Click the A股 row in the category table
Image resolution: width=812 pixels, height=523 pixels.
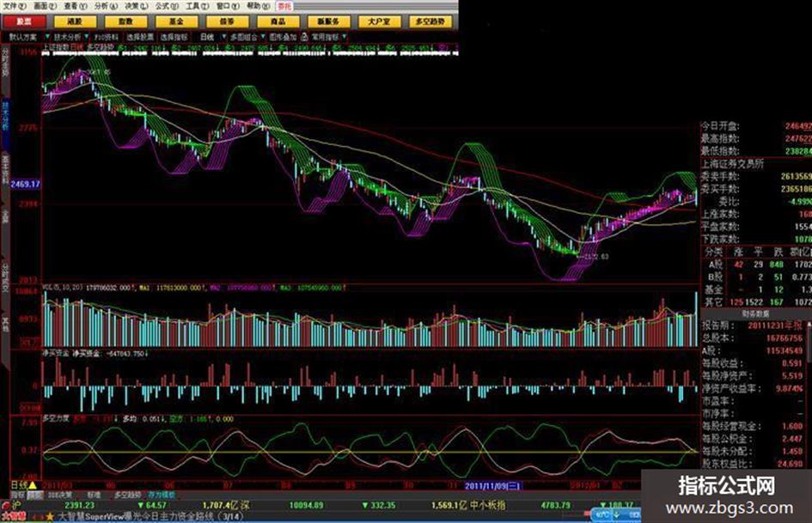(x=756, y=265)
